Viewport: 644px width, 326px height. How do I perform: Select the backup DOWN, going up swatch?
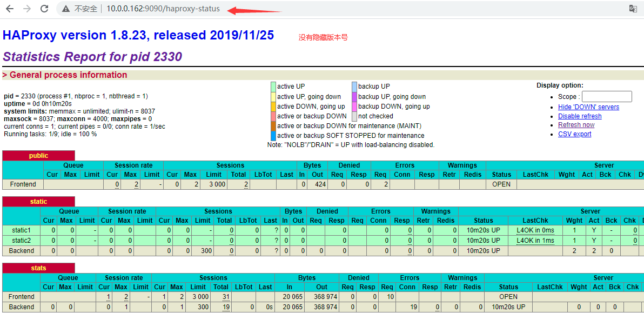354,107
